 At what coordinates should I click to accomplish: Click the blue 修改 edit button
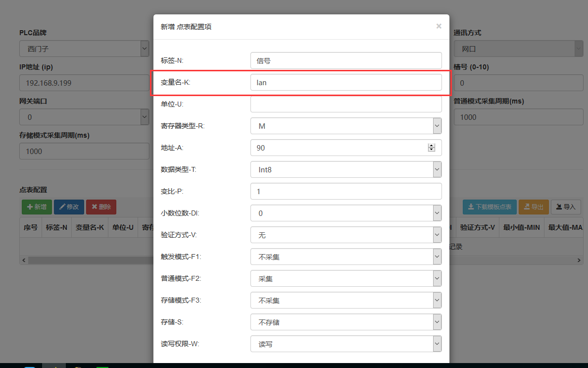click(x=69, y=207)
